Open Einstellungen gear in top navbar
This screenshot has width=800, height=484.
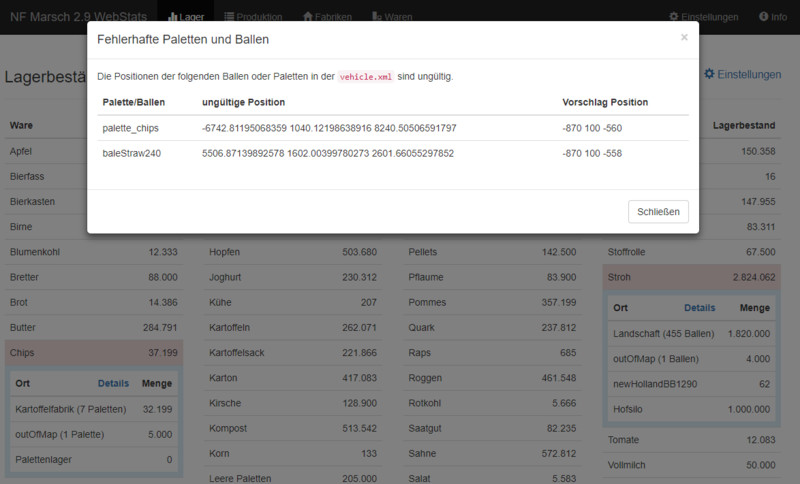pyautogui.click(x=703, y=17)
